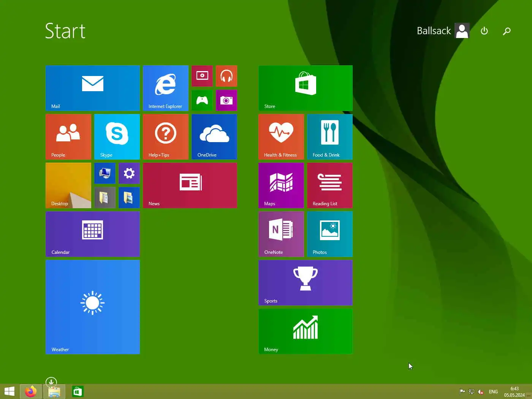Switch input language via ENG indicator
532x399 pixels.
(493, 391)
